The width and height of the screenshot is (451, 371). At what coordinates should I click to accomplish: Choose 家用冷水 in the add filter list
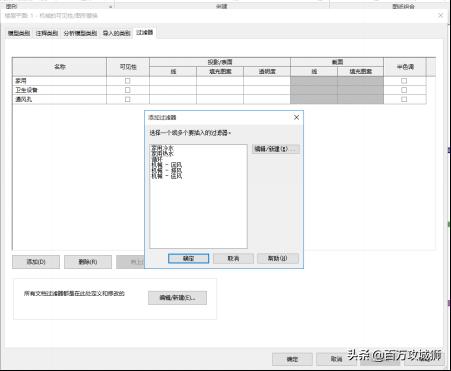pyautogui.click(x=163, y=148)
